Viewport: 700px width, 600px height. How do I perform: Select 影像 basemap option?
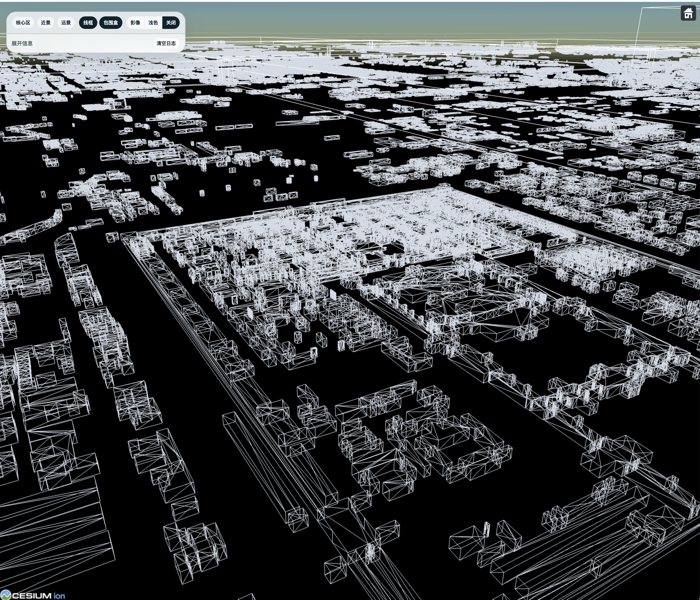[135, 23]
